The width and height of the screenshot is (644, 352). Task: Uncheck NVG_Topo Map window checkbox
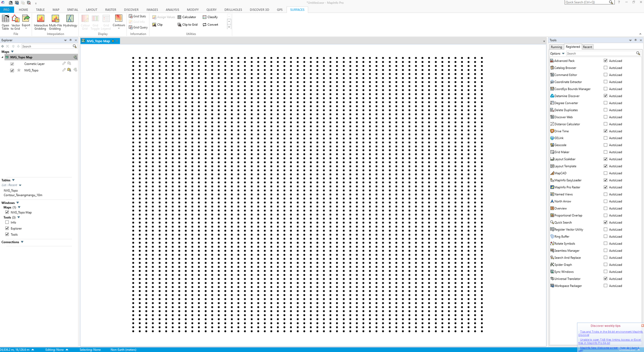[x=7, y=212]
